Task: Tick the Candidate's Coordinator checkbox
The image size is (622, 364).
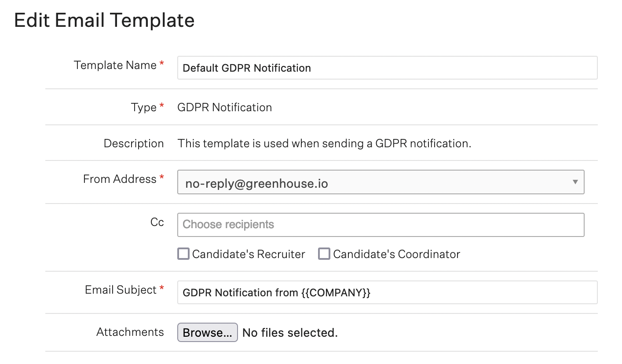Action: point(324,254)
